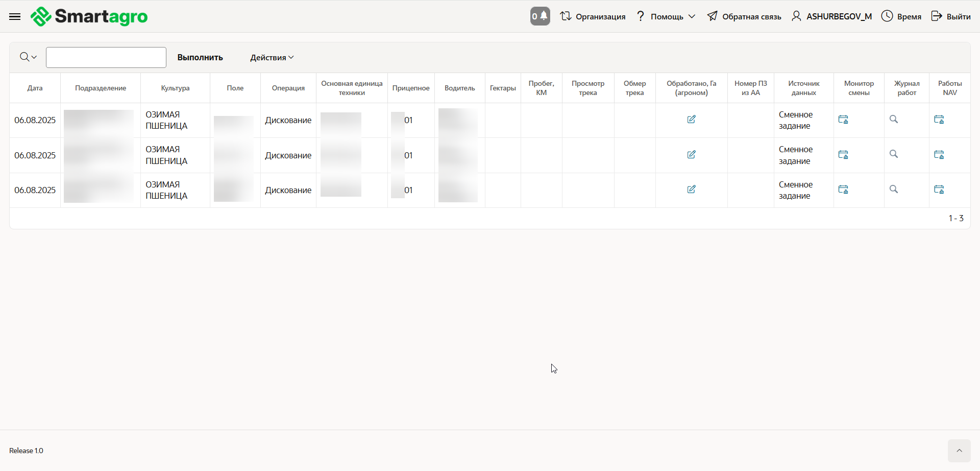980x471 pixels.
Task: Click the Организация menu item
Action: point(593,16)
